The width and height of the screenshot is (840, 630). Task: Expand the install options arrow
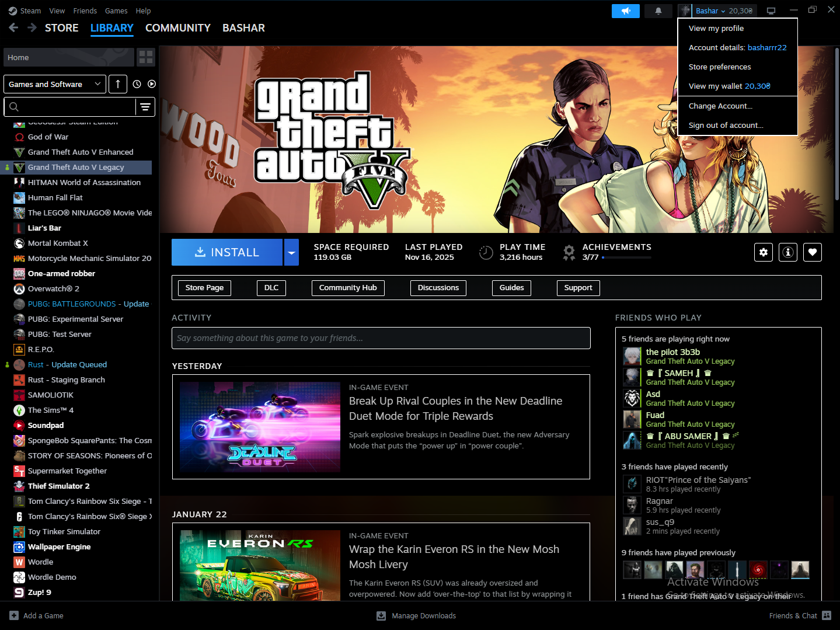click(x=291, y=252)
